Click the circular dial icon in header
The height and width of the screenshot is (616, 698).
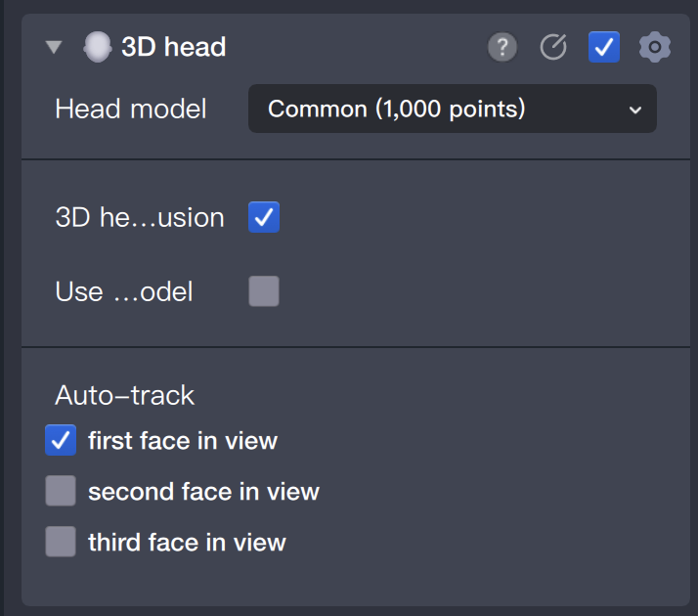(x=553, y=47)
